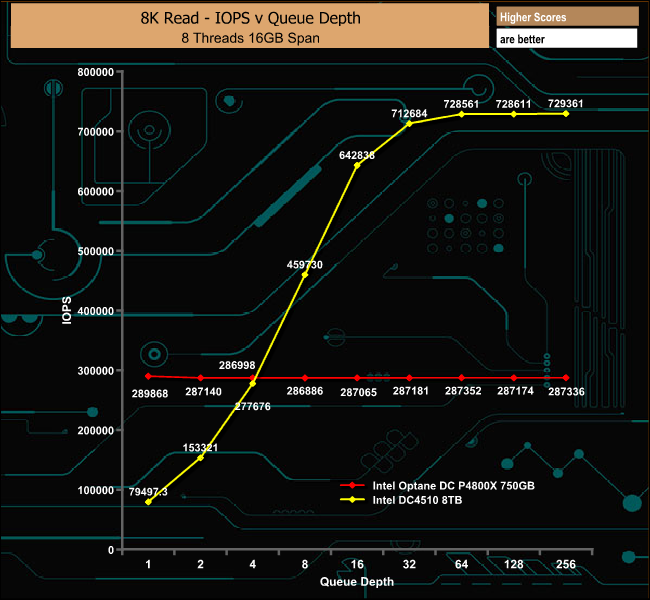This screenshot has height=600, width=650.
Task: Click the x-axis label 256
Action: pos(566,564)
